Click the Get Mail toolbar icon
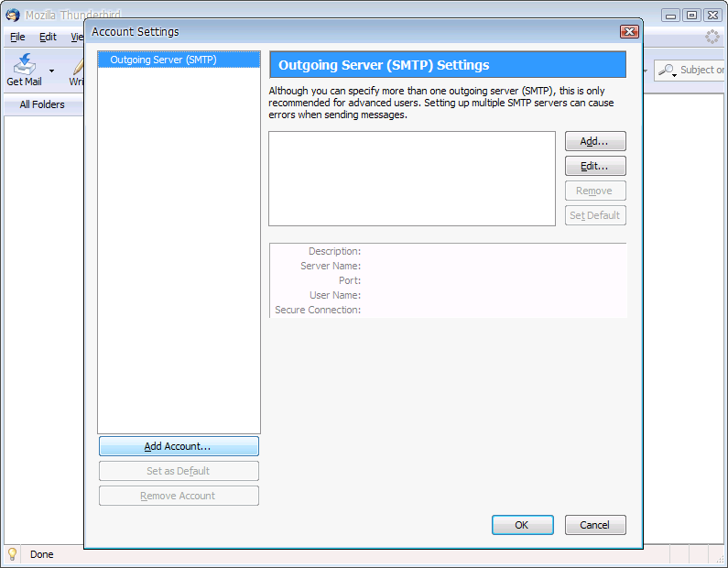The image size is (728, 568). pyautogui.click(x=24, y=66)
